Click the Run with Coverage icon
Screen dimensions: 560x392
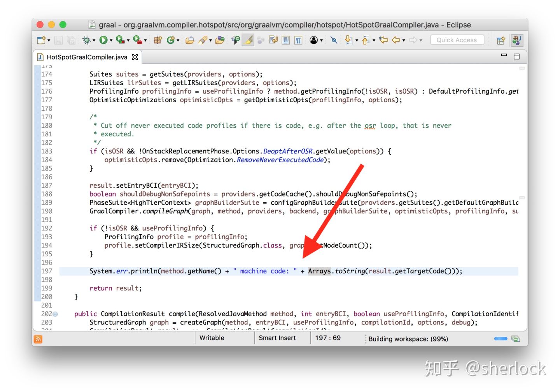point(120,40)
